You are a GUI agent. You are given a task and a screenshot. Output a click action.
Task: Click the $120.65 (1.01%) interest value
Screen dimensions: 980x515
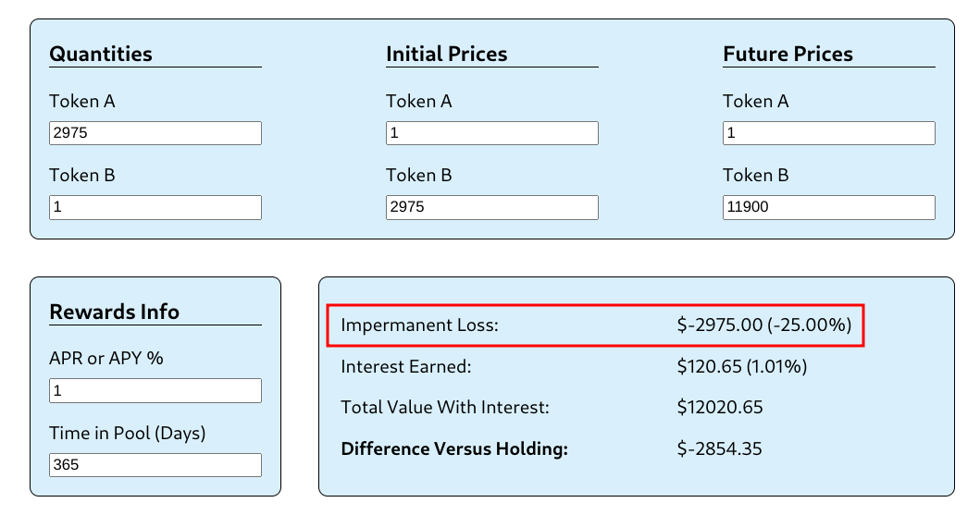742,367
